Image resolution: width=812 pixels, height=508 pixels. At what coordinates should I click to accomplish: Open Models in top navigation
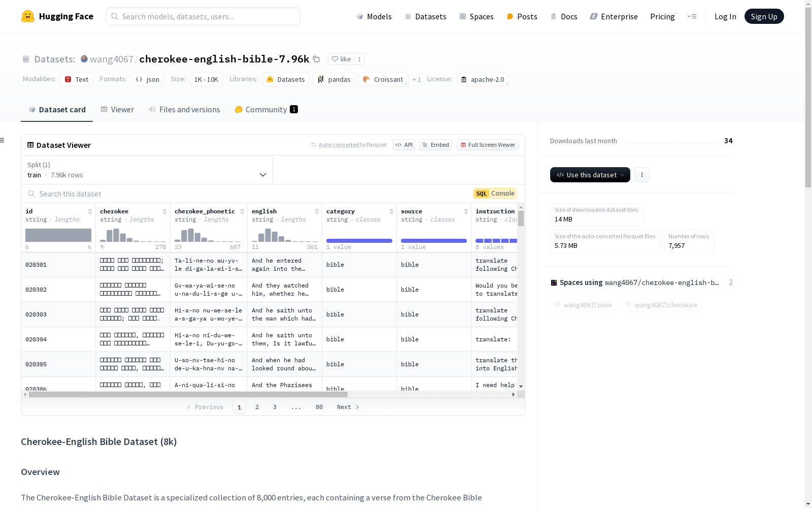[x=374, y=16]
